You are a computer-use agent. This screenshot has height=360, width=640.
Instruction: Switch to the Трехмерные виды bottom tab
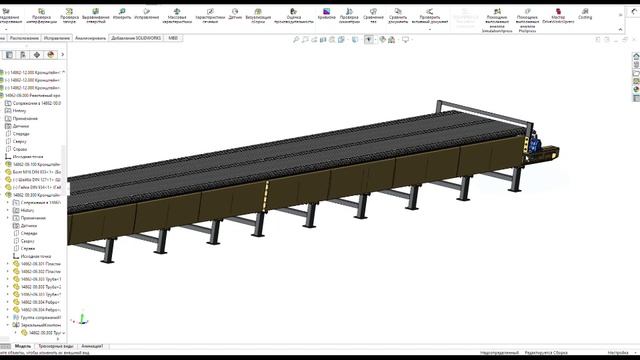[56, 346]
